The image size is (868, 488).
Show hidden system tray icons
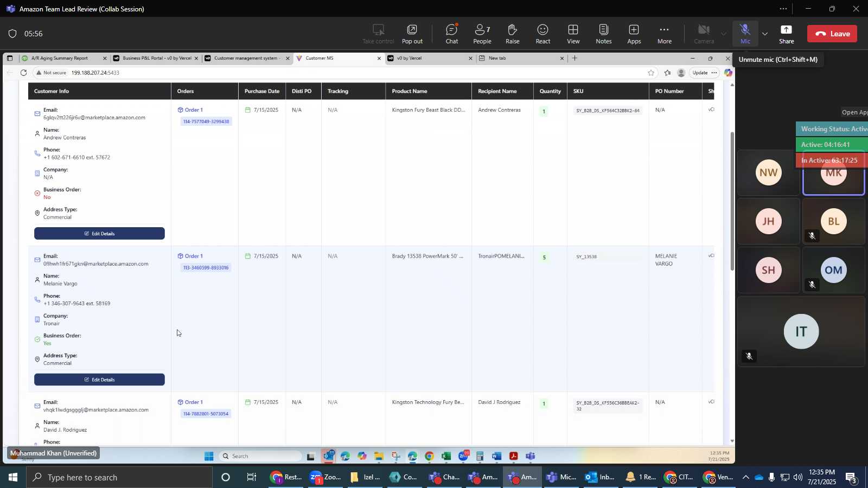(x=746, y=477)
